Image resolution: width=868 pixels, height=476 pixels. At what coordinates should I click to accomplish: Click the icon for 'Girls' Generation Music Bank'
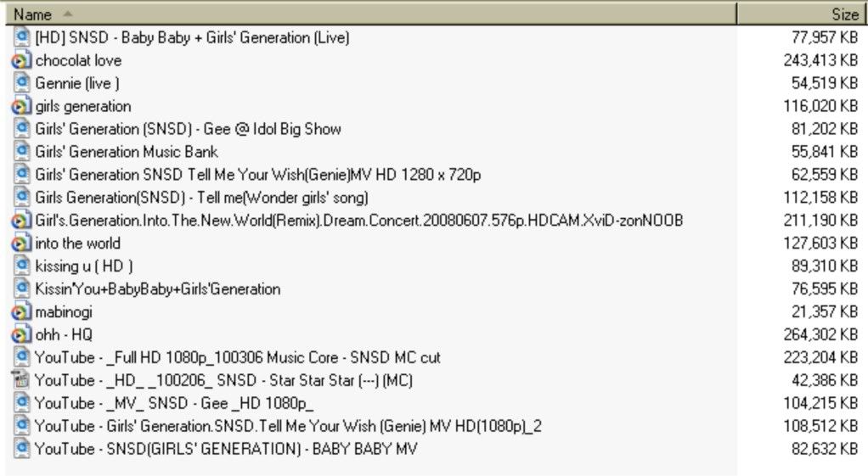click(21, 152)
